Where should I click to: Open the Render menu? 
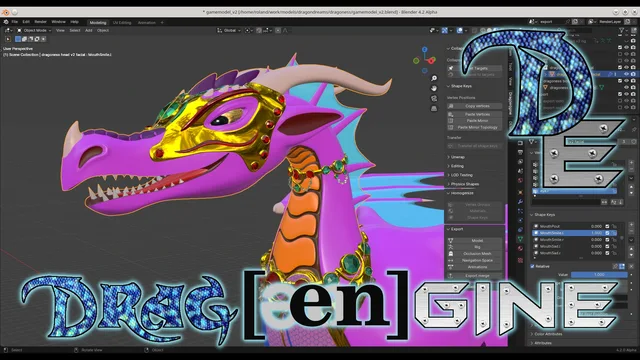[x=40, y=22]
